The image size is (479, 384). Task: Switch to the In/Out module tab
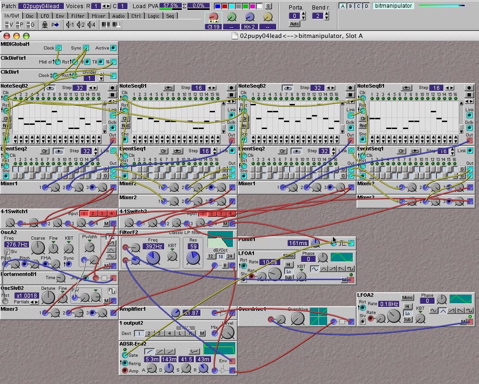[x=11, y=16]
